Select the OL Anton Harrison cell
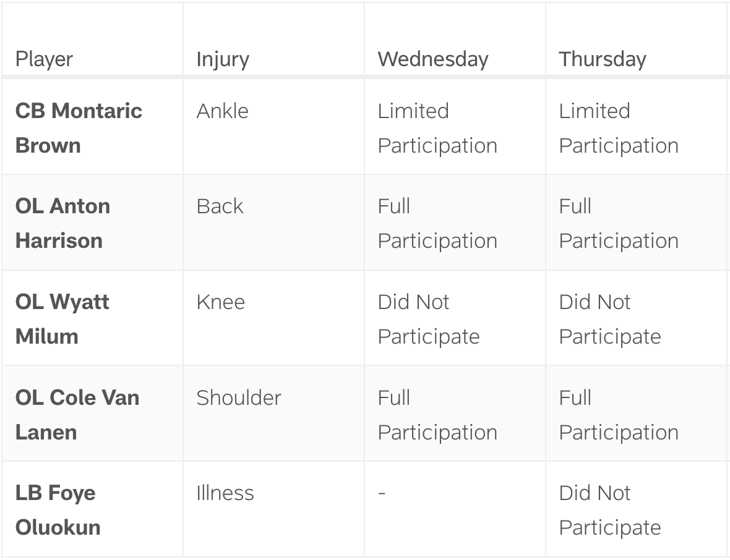 coord(62,223)
